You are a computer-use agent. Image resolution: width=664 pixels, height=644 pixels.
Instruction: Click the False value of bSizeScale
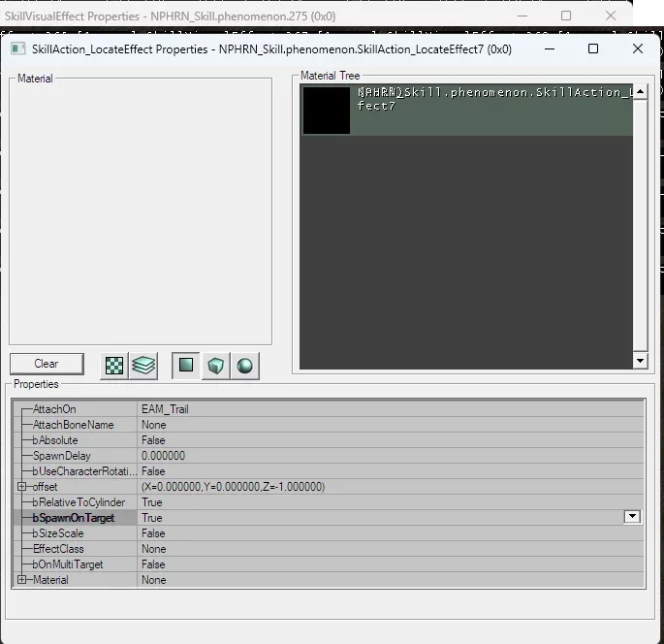click(153, 533)
